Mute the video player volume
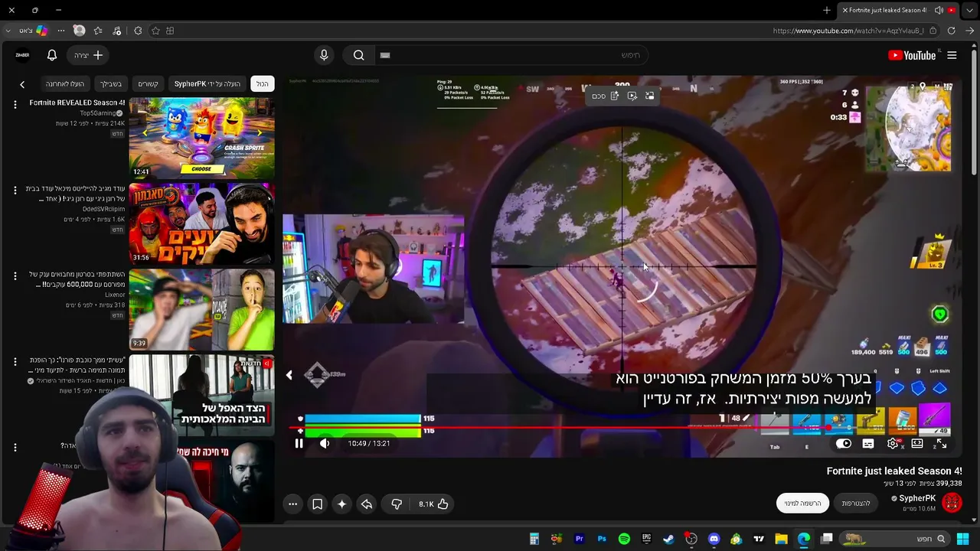The width and height of the screenshot is (980, 551). [x=325, y=444]
